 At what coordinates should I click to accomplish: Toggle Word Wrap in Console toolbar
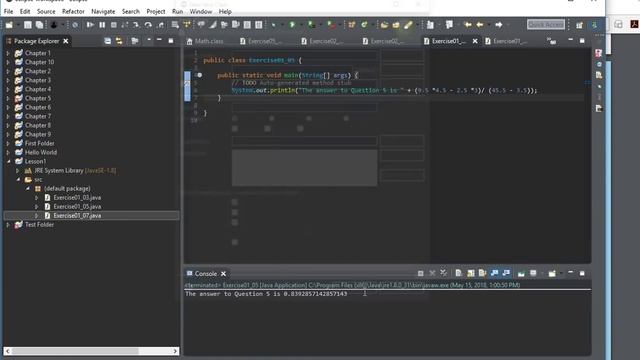[482, 273]
